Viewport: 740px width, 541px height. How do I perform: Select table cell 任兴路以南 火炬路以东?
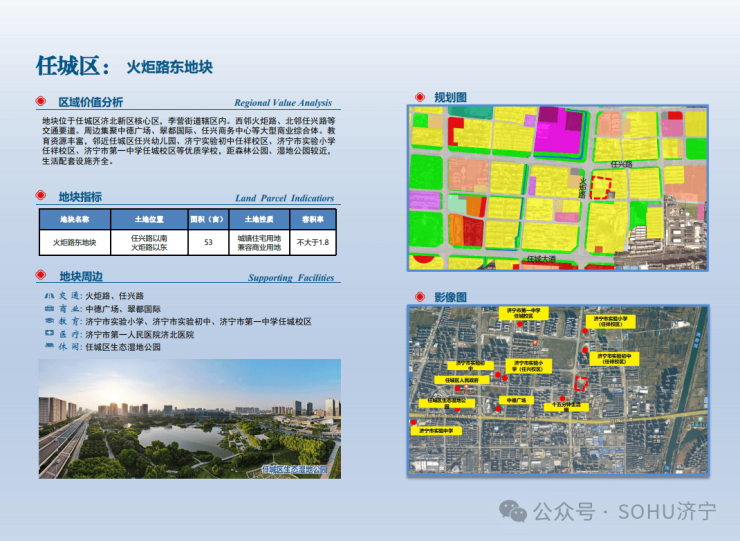tap(149, 243)
